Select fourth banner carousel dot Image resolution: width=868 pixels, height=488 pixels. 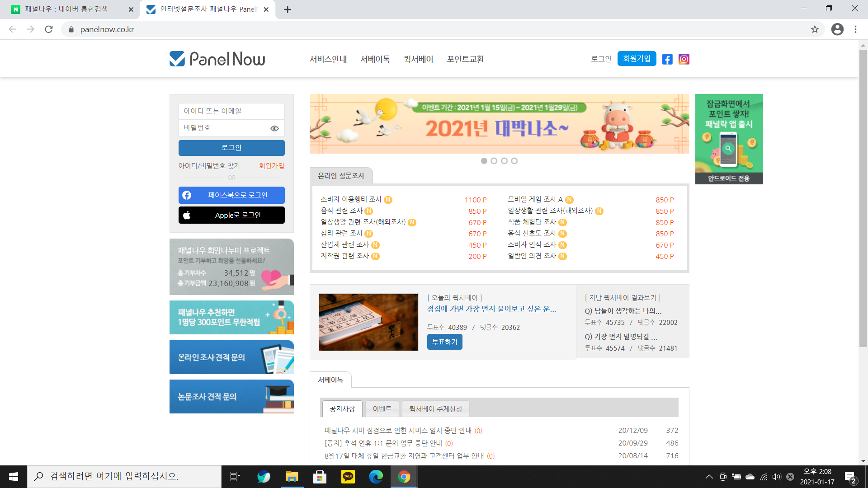[x=514, y=161]
